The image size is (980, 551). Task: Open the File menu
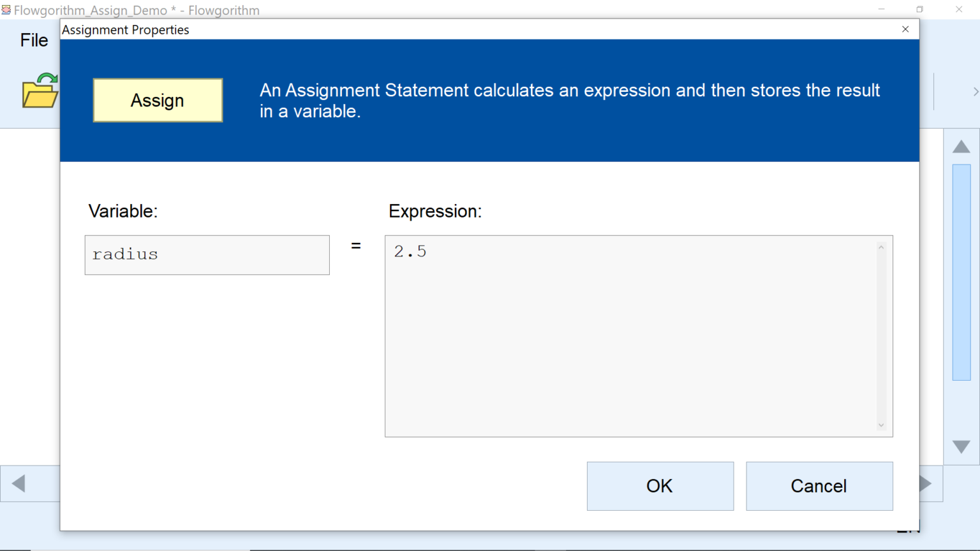pyautogui.click(x=34, y=40)
